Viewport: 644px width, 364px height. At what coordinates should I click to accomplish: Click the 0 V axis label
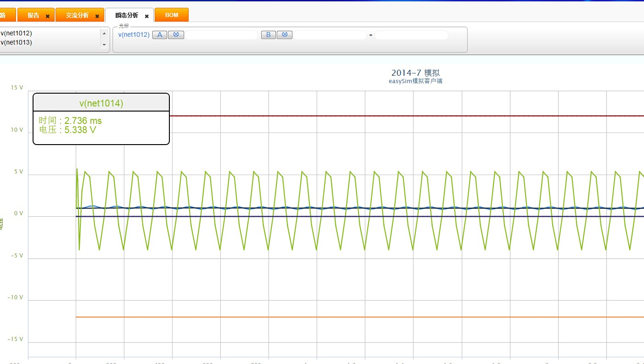18,213
